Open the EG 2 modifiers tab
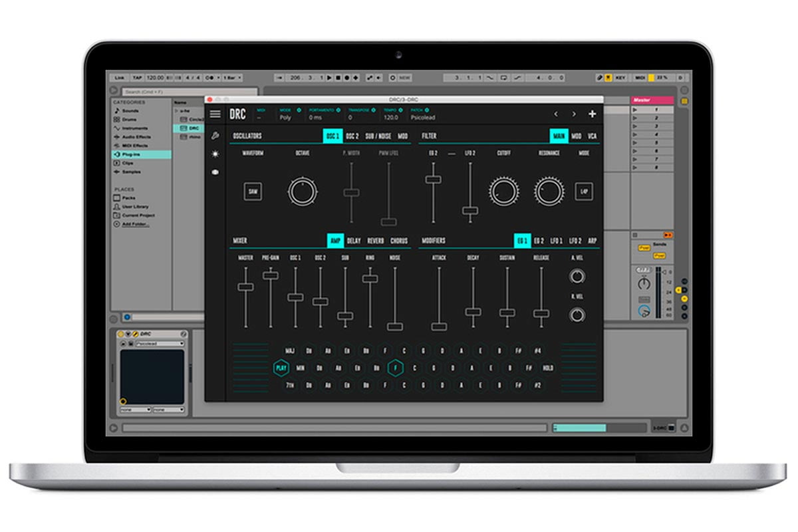Viewport: 798px width, 532px height. click(x=539, y=241)
